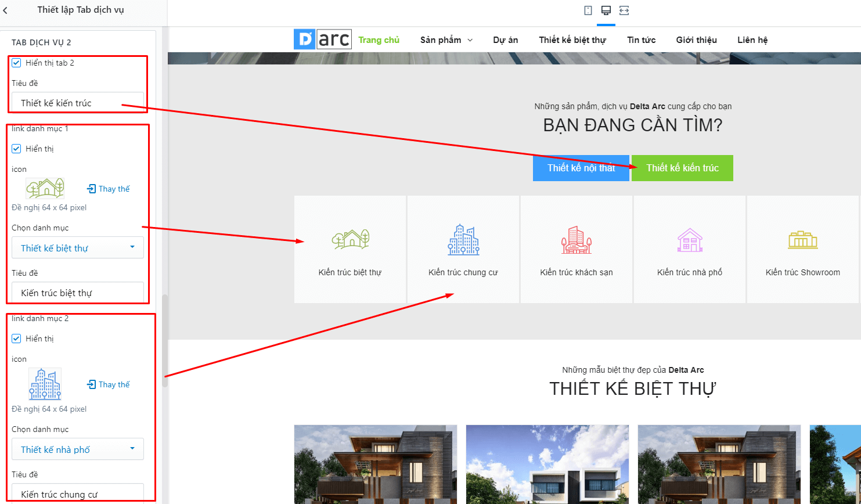This screenshot has width=861, height=504.
Task: Go back using the left chevron arrow
Action: click(x=5, y=10)
